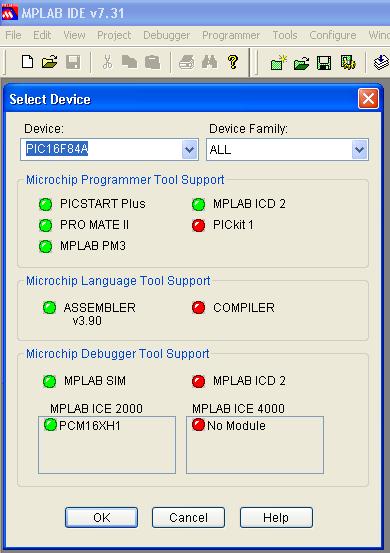Click the Save Workspace green floppy icon

[x=324, y=63]
